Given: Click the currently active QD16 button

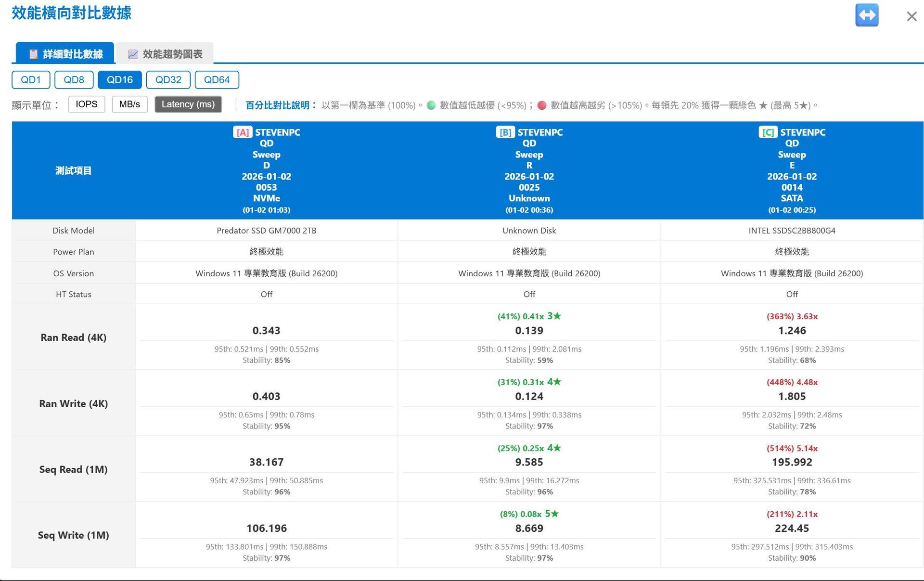Looking at the screenshot, I should point(119,79).
